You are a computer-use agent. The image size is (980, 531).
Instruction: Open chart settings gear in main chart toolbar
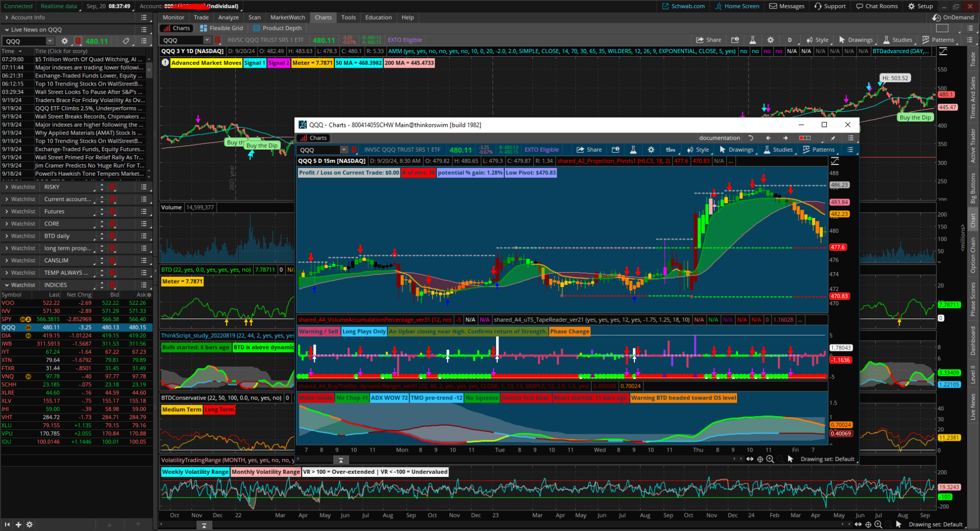tap(771, 40)
